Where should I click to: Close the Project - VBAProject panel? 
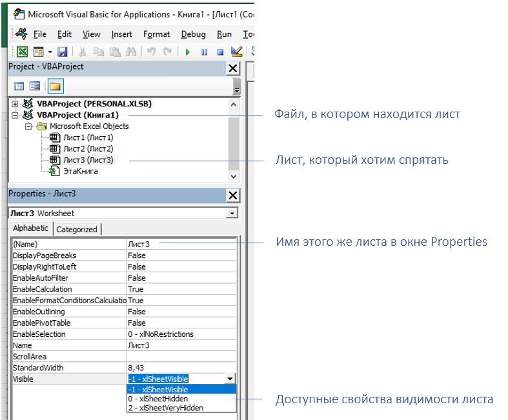[233, 68]
